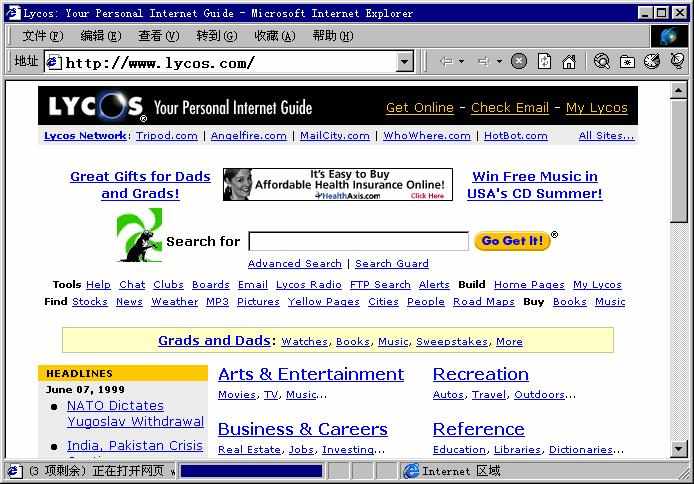Screen dimensions: 694x484
Task: Click the status bar page icon
Action: [x=14, y=471]
